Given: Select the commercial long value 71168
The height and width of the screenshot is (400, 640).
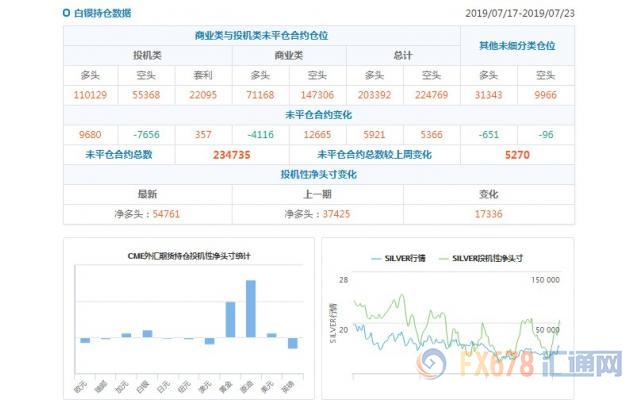Looking at the screenshot, I should (x=260, y=95).
